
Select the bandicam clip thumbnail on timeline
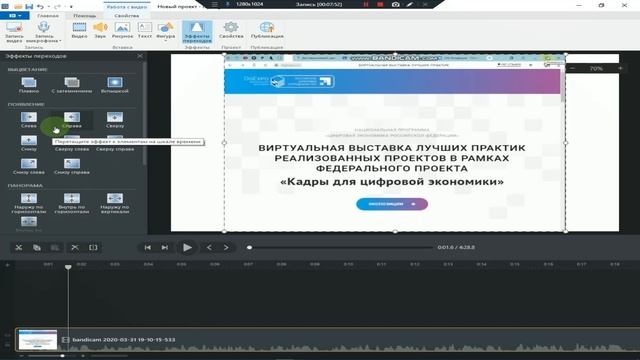(x=38, y=340)
